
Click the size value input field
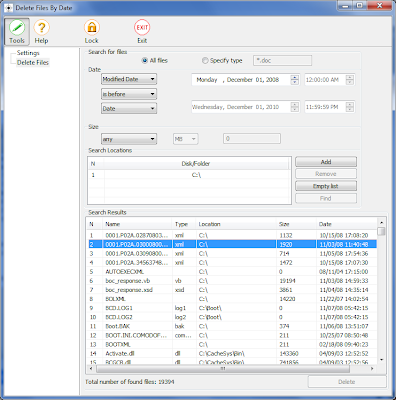[x=252, y=139]
